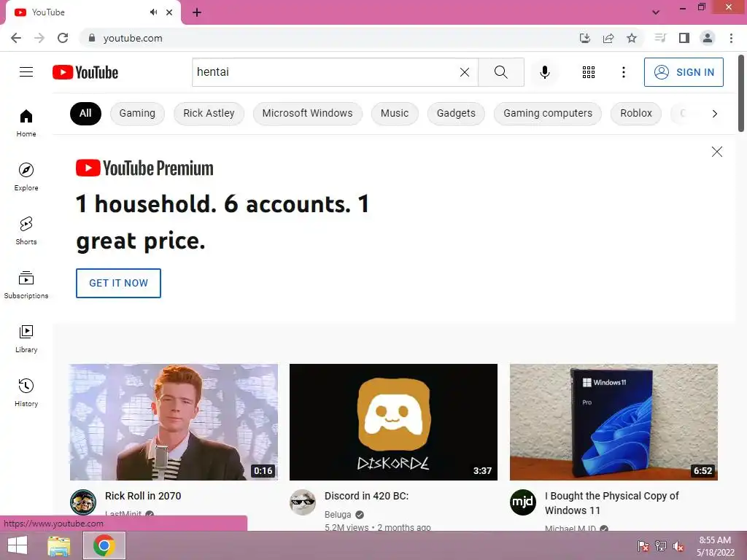This screenshot has width=747, height=560.
Task: Go forward in Chrome
Action: pos(39,38)
